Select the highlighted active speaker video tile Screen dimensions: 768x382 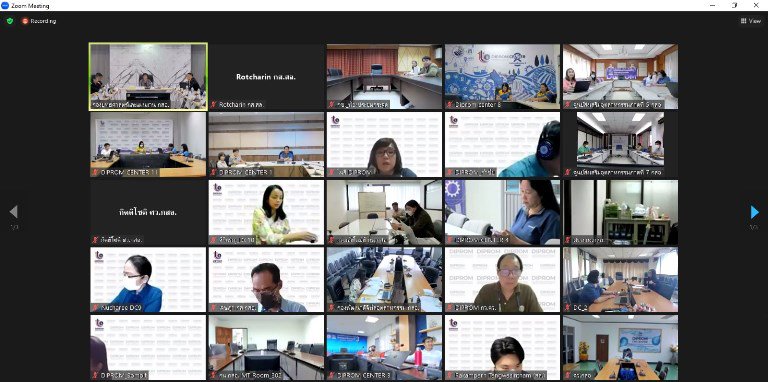148,77
